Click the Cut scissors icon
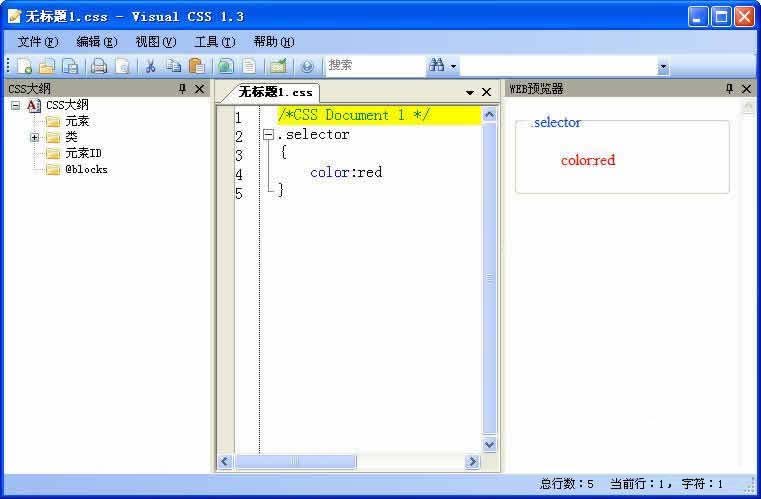Viewport: 761px width, 499px height. [150, 66]
